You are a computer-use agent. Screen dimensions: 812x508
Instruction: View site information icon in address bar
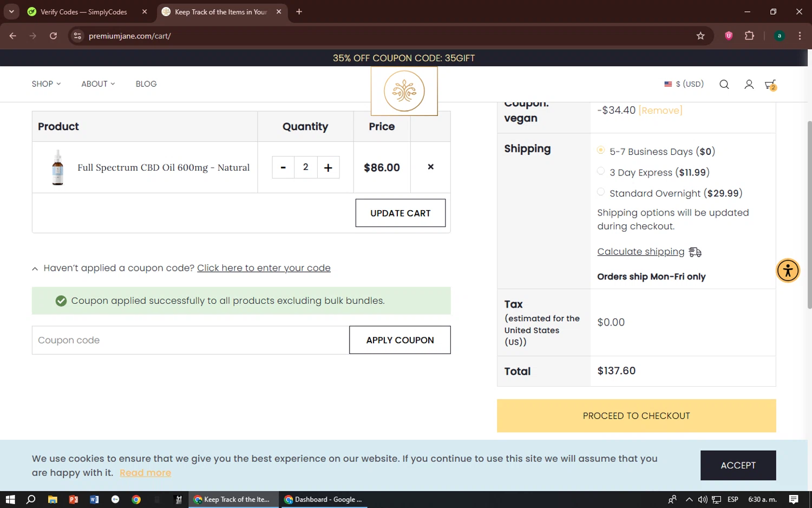(77, 36)
